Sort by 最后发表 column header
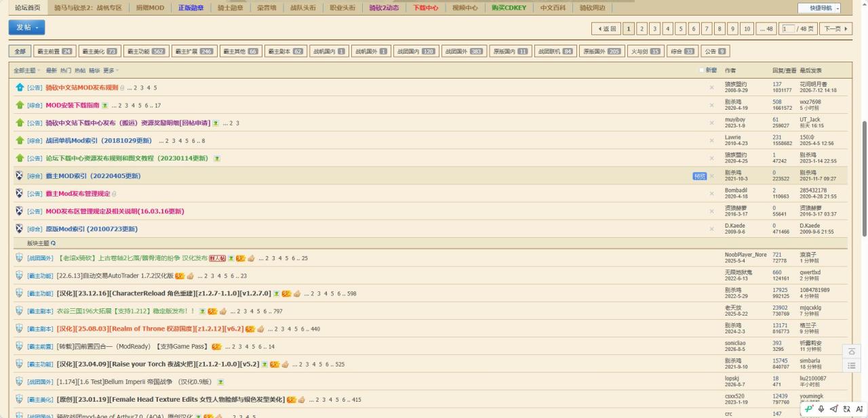This screenshot has width=868, height=418. pos(810,70)
